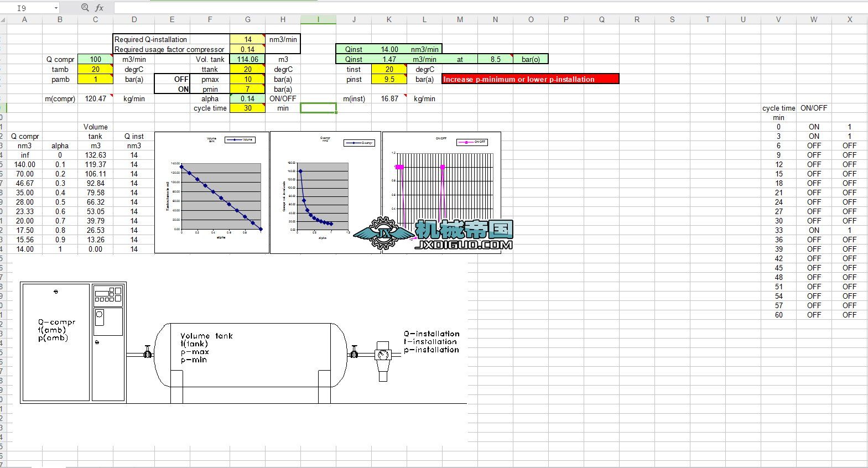Image resolution: width=868 pixels, height=468 pixels.
Task: Click the Volume tank value 0.00
Action: point(95,249)
